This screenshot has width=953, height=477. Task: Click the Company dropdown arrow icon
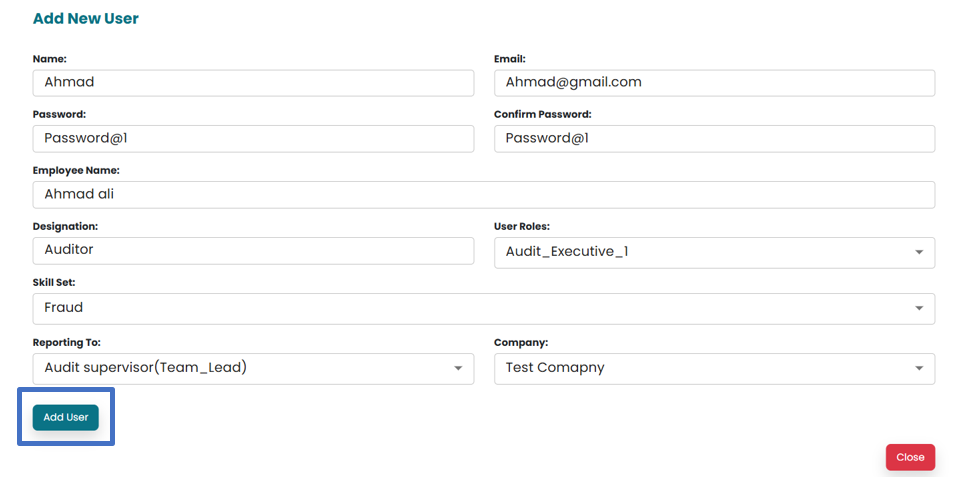919,369
